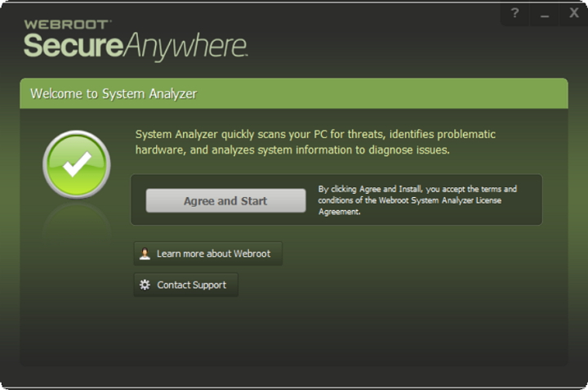
Task: Click the reflection below the green checkmark
Action: pyautogui.click(x=76, y=219)
